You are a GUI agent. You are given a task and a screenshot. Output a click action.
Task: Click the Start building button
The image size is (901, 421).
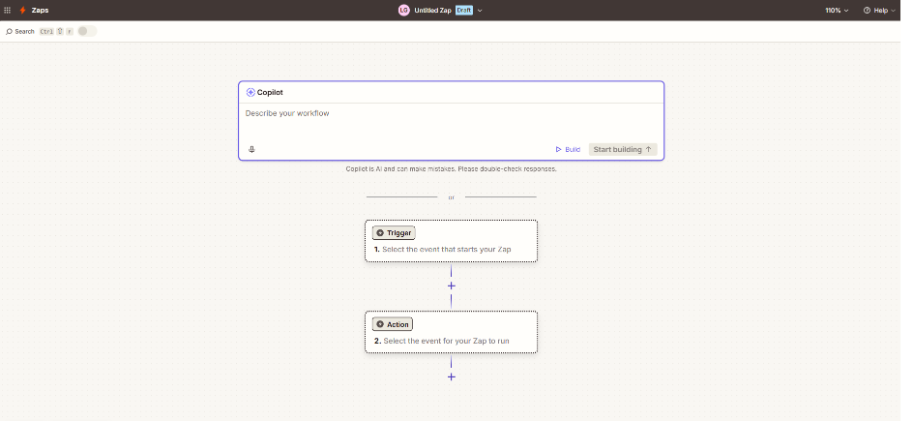click(623, 149)
